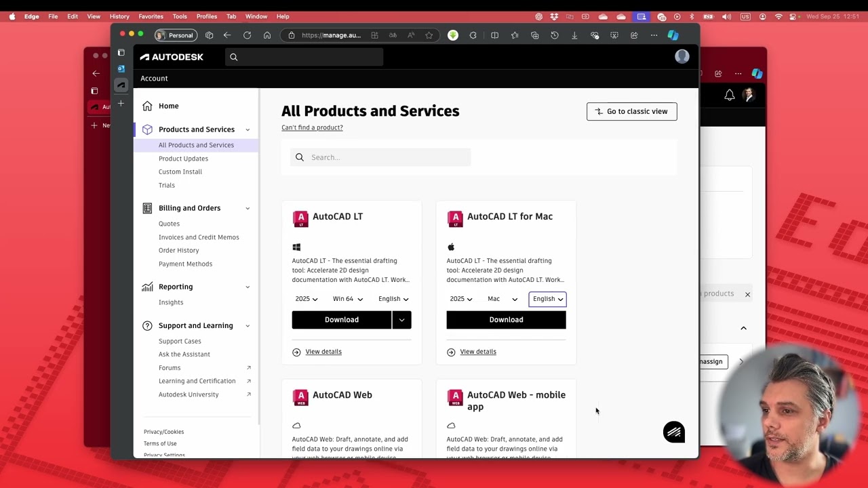This screenshot has width=868, height=488.
Task: Open Edge History clock icon
Action: [555, 35]
